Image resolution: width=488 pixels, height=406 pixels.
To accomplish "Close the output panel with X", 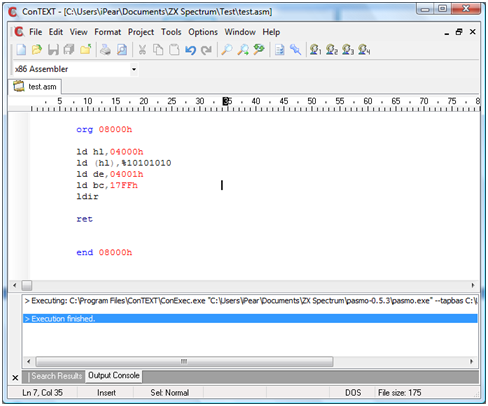I will (x=15, y=378).
